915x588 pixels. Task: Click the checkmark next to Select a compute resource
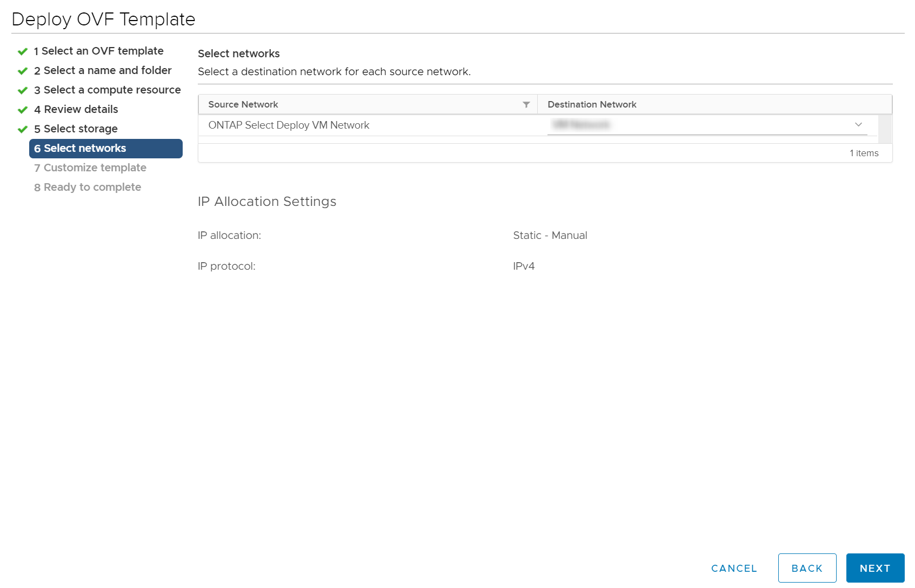22,90
